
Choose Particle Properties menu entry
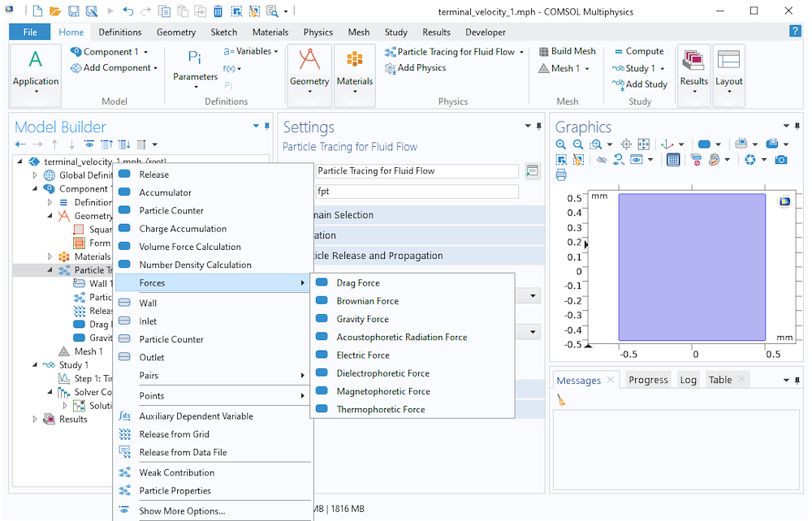(x=213, y=490)
